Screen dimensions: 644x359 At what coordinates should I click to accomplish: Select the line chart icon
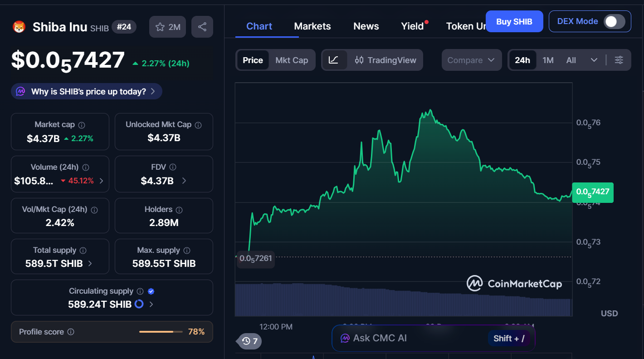click(333, 60)
